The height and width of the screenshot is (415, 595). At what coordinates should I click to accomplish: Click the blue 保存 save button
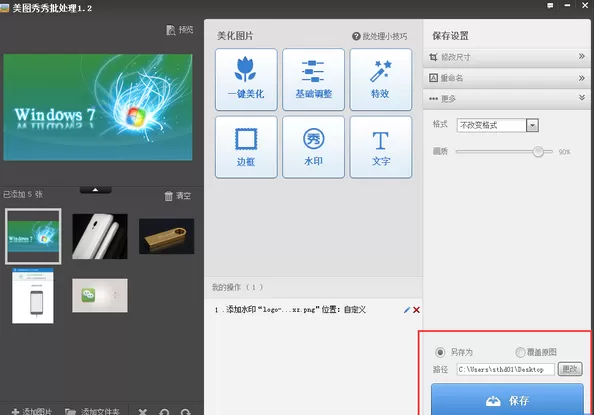(x=507, y=400)
